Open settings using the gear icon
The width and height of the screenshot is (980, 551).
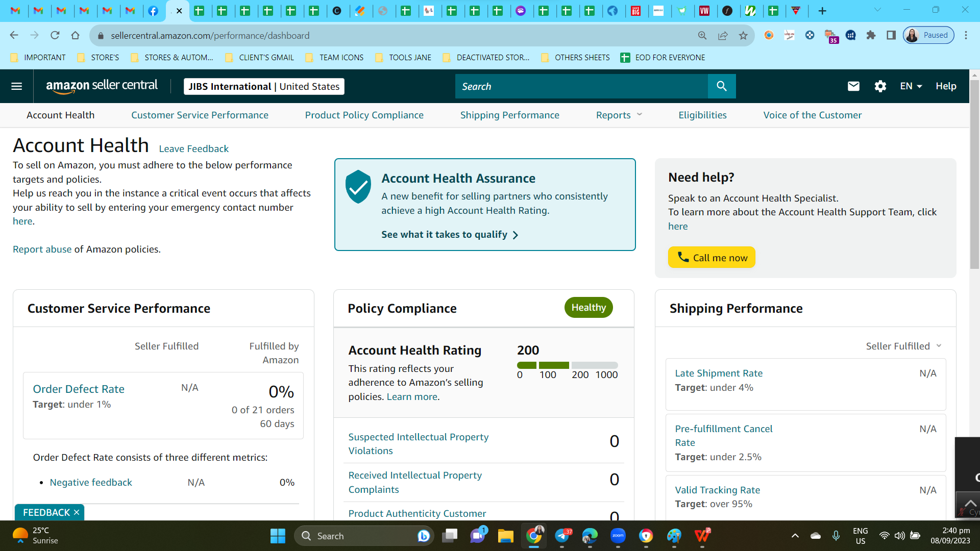[x=880, y=86]
